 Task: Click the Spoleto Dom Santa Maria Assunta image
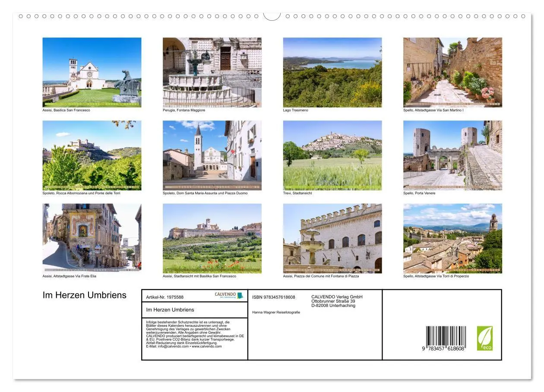coord(212,155)
